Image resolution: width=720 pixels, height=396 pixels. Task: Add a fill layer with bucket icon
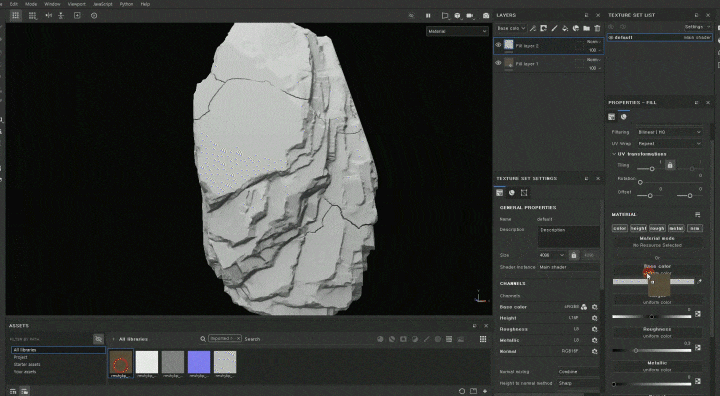pyautogui.click(x=565, y=28)
